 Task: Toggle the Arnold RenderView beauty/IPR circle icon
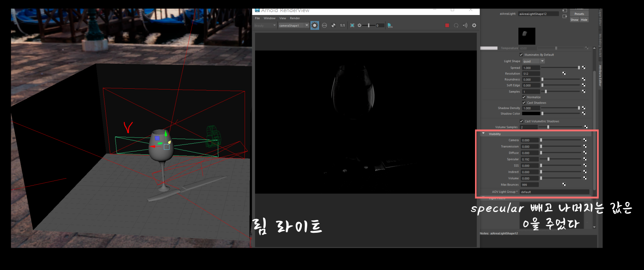coord(315,25)
